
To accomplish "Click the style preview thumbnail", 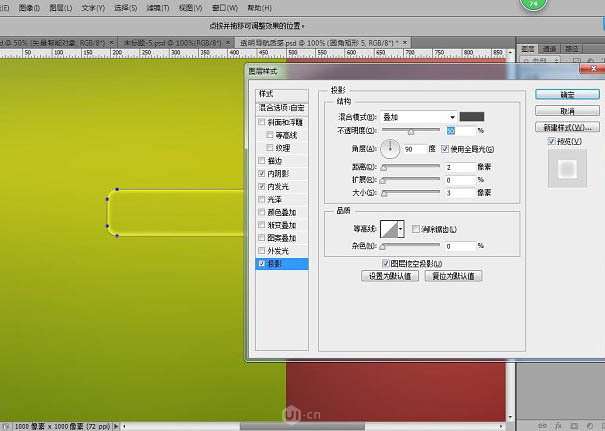I will [x=567, y=169].
